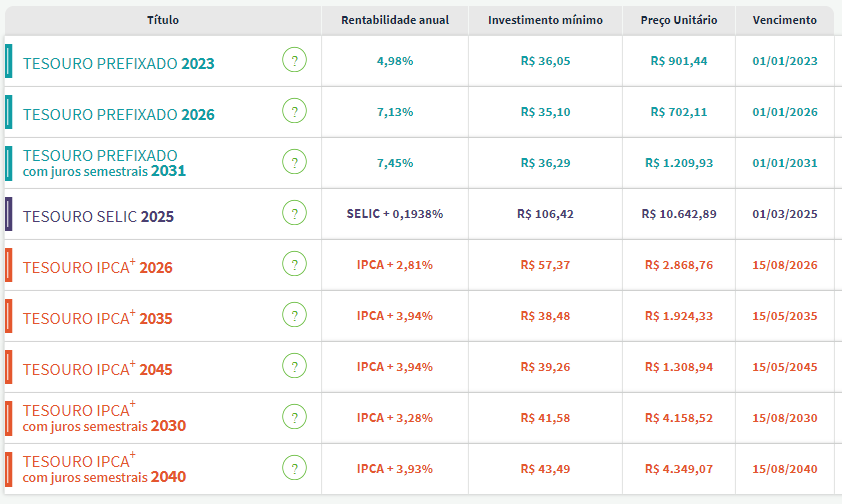842x504 pixels.
Task: Select the Vencimento column header
Action: pos(784,20)
